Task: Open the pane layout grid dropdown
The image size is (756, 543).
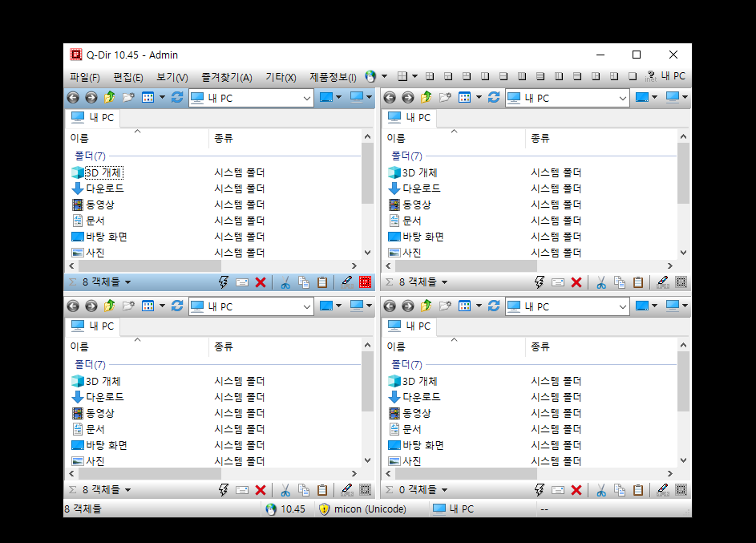Action: pos(414,76)
